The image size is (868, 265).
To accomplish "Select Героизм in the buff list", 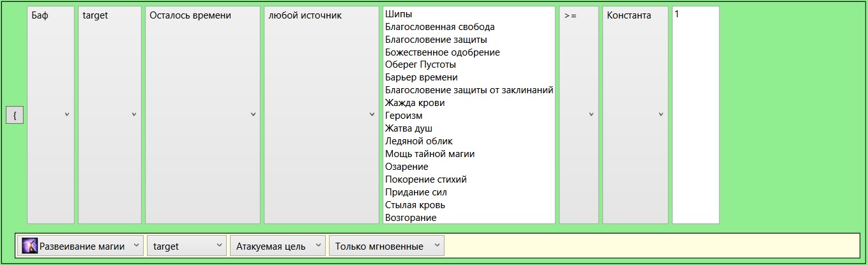I will [404, 116].
